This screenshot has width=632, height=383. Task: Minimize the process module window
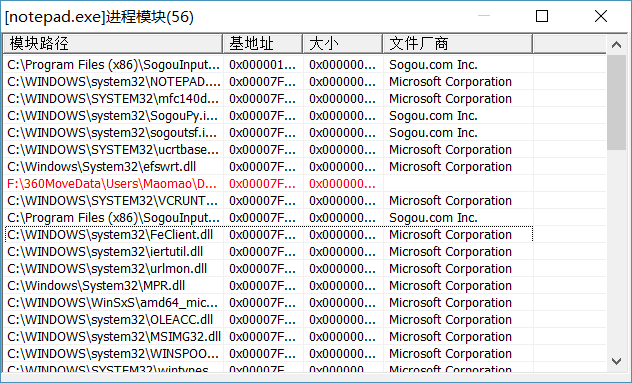(484, 16)
